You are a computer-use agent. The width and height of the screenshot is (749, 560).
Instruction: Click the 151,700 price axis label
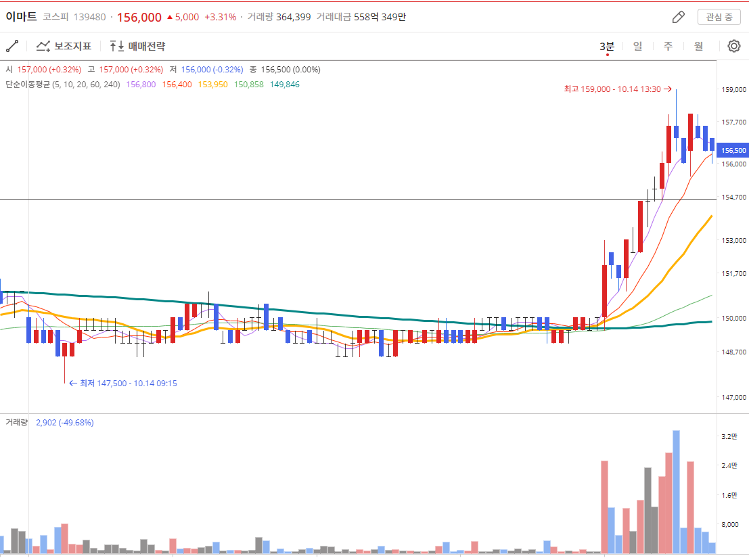(733, 273)
